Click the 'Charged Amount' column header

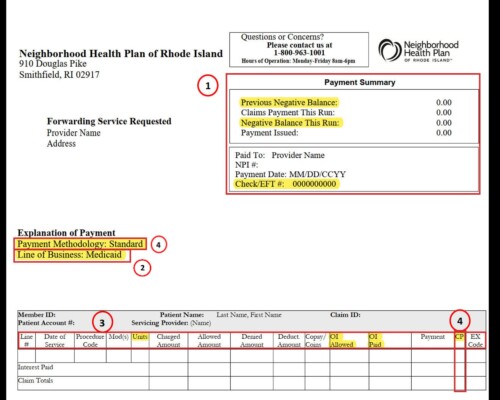pos(168,341)
